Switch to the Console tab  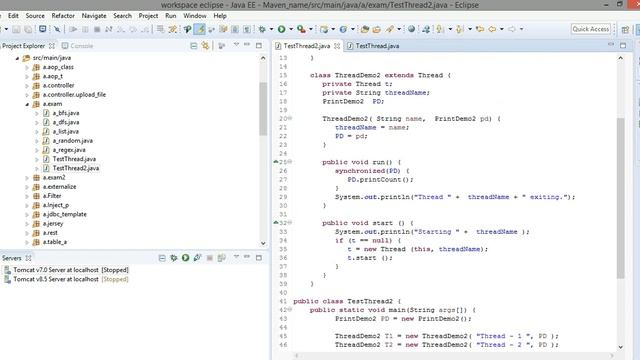tap(78, 46)
